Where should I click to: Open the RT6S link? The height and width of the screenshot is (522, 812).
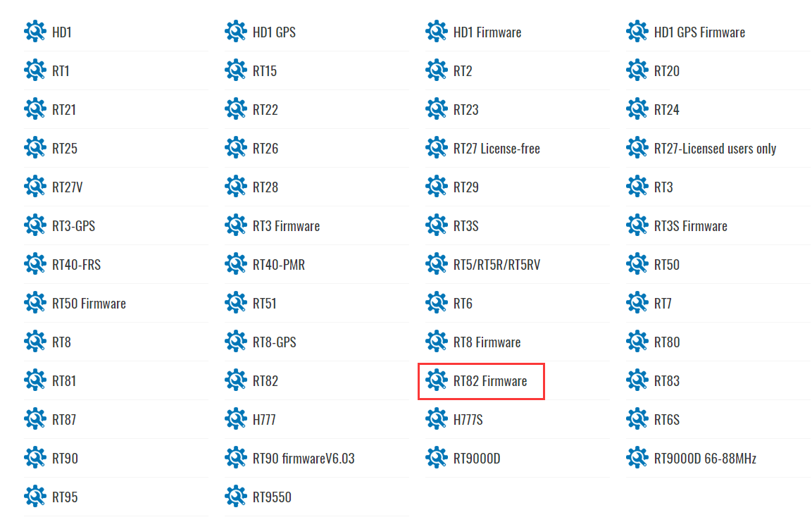[x=666, y=419]
